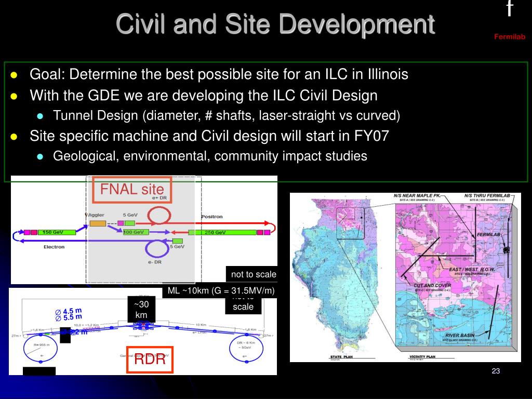The width and height of the screenshot is (532, 399).
Task: Click the right 'DR ~ 6 Km' ring in RDR layout
Action: pyautogui.click(x=246, y=349)
